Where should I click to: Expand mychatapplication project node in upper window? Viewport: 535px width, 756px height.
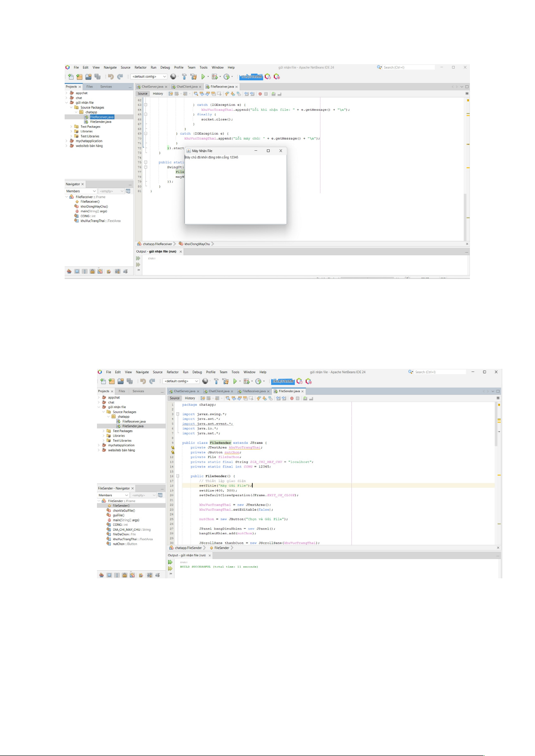tap(67, 141)
